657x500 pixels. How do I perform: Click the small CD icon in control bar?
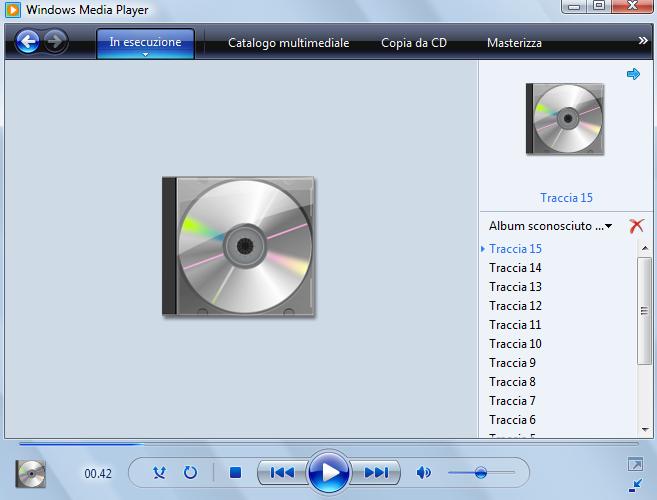tap(31, 474)
